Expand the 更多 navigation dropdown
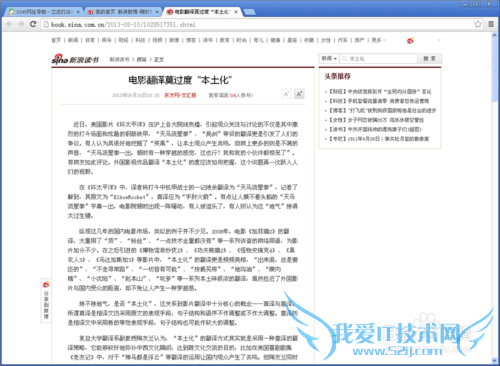This screenshot has width=500, height=366. point(378,40)
